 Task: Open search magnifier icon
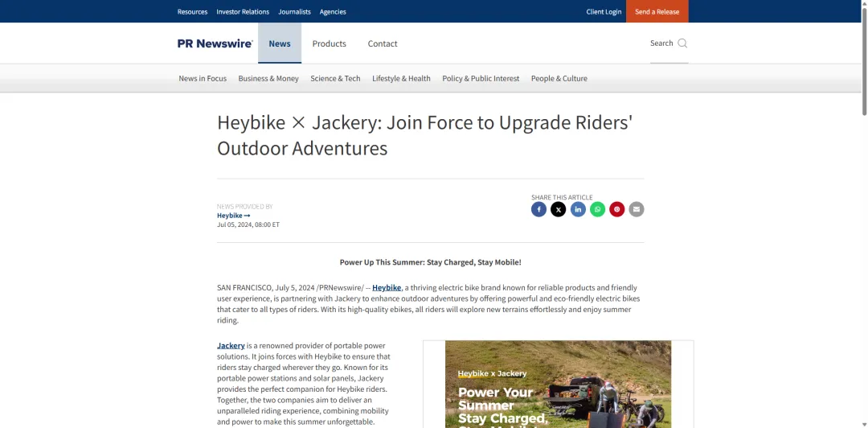682,43
